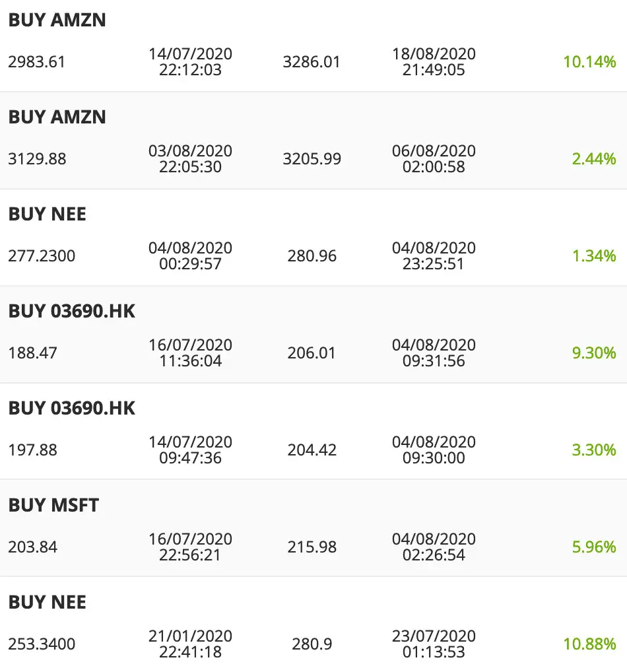
Task: Select the BUY MSFT trade heading
Action: pos(53,505)
